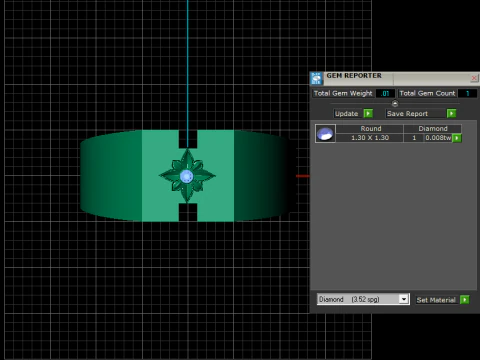Click the green arrow next to Save Report
The width and height of the screenshot is (480, 360).
pos(451,114)
